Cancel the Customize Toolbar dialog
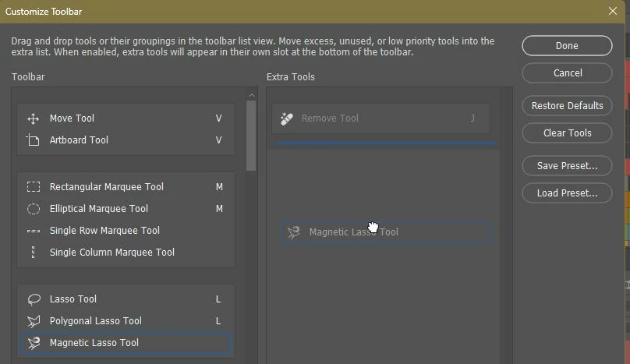Viewport: 630px width, 364px height. pyautogui.click(x=567, y=73)
